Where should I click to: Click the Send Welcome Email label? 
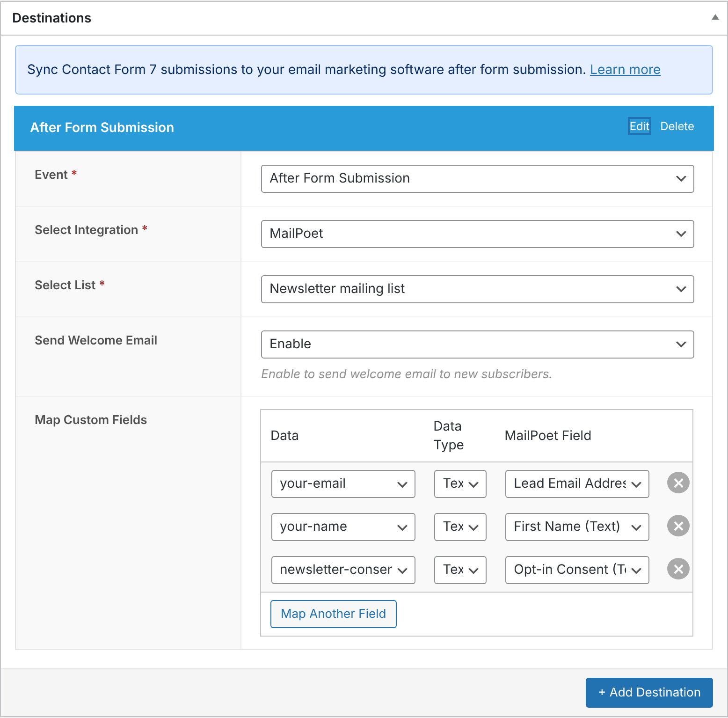pos(96,340)
